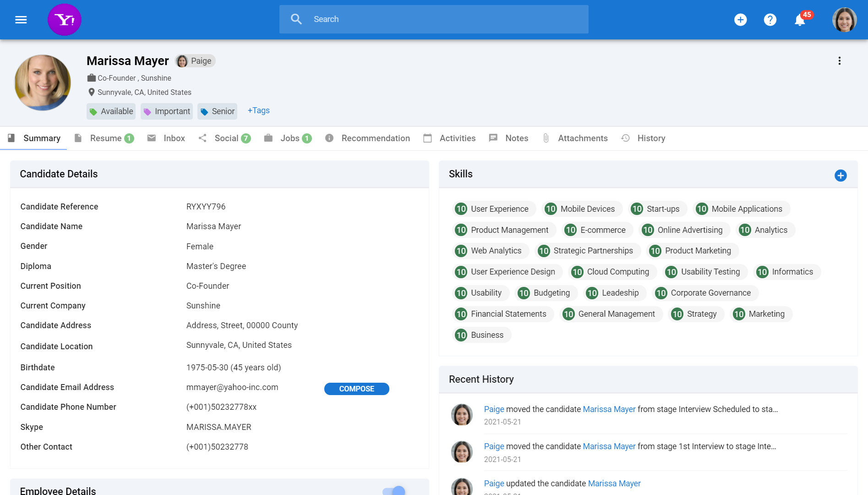The width and height of the screenshot is (868, 495).
Task: Click the COMPOSE email button
Action: [356, 389]
